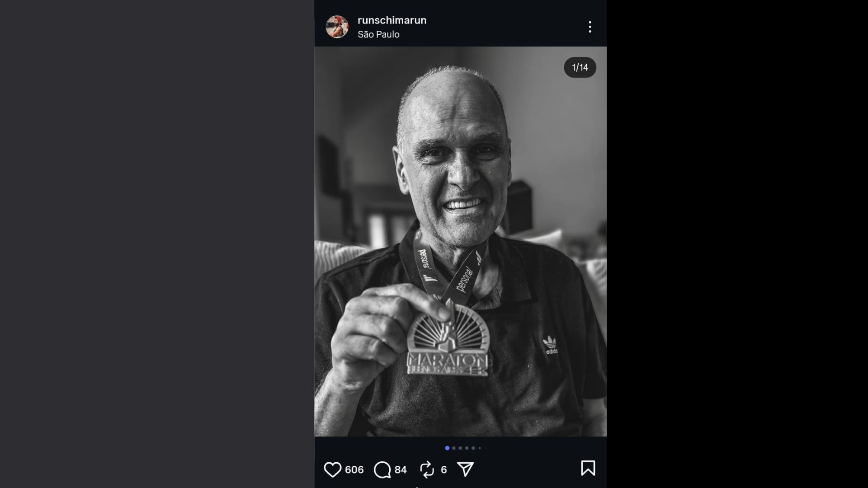
Task: Share the post via paper plane icon
Action: (465, 469)
